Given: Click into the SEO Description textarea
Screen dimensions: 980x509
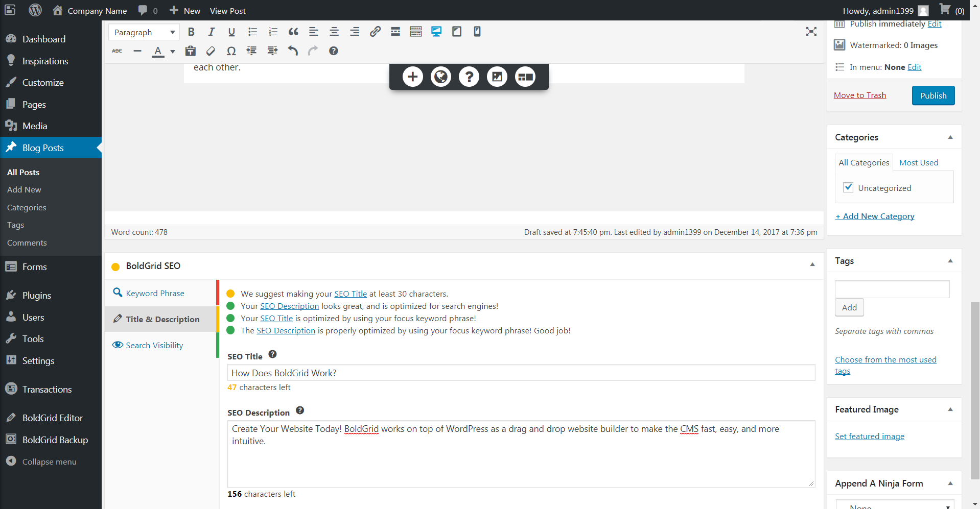Looking at the screenshot, I should (521, 454).
